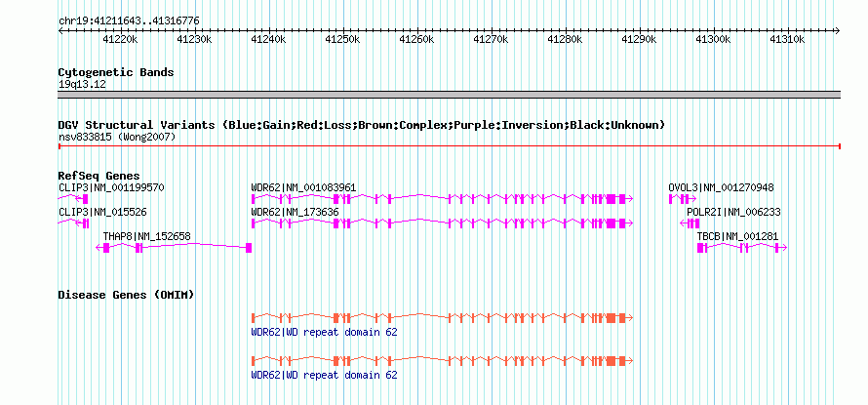868x405 pixels.
Task: Click the Disease Genes (OMIM) track title
Action: tap(126, 295)
